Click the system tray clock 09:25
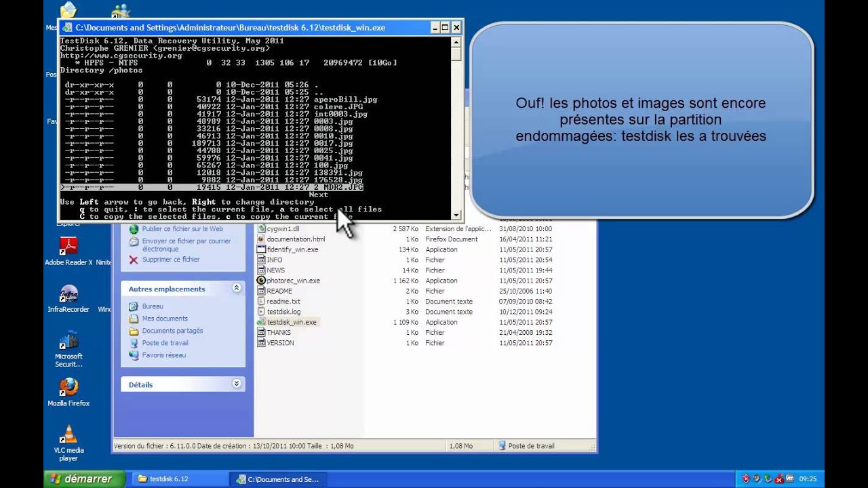This screenshot has width=868, height=488. pyautogui.click(x=808, y=479)
